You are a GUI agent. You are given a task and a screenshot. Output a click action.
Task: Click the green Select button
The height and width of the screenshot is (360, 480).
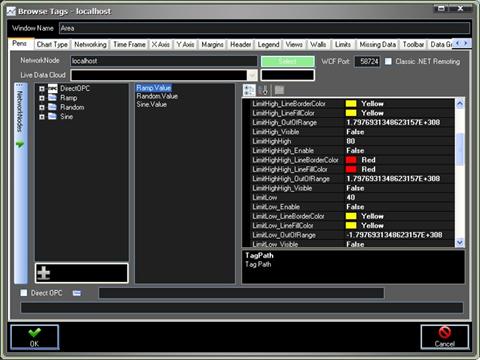pos(288,61)
